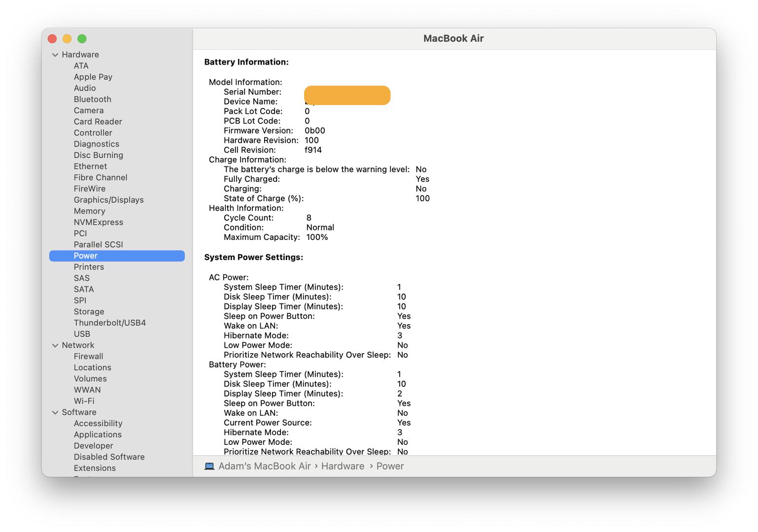Collapse the Network section chevron
The width and height of the screenshot is (758, 532).
point(55,345)
